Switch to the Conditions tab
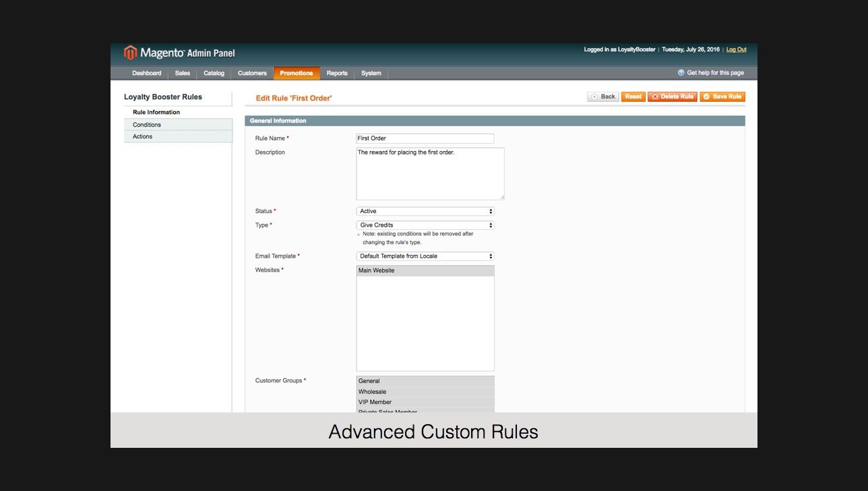 pyautogui.click(x=178, y=125)
